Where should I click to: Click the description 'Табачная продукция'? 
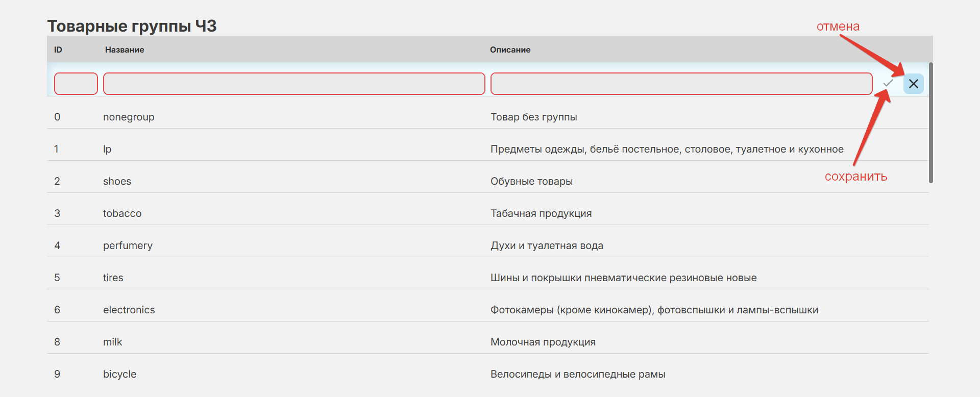pyautogui.click(x=541, y=213)
